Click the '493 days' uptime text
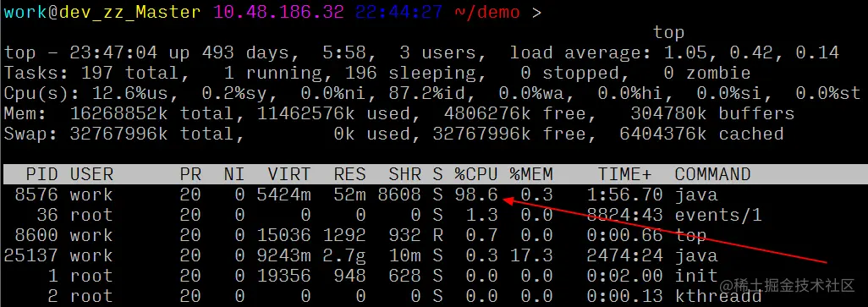The image size is (868, 307). 245,53
